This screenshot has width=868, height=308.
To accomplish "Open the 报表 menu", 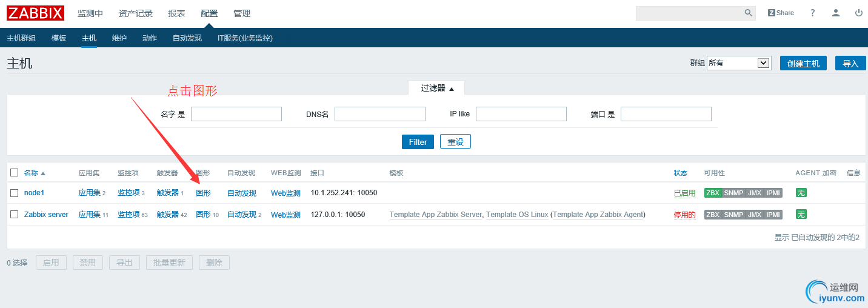I will click(x=177, y=13).
